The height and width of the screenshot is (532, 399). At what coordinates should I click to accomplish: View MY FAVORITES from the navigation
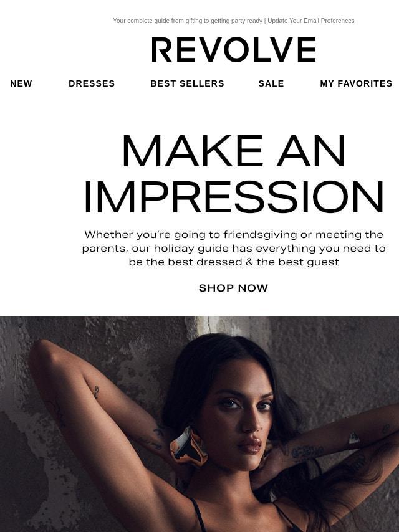click(356, 83)
